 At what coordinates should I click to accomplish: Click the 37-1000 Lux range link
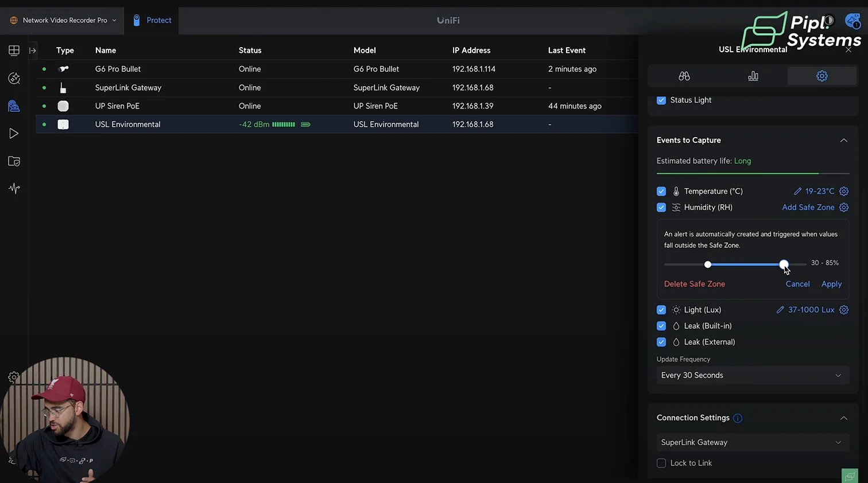(x=811, y=310)
